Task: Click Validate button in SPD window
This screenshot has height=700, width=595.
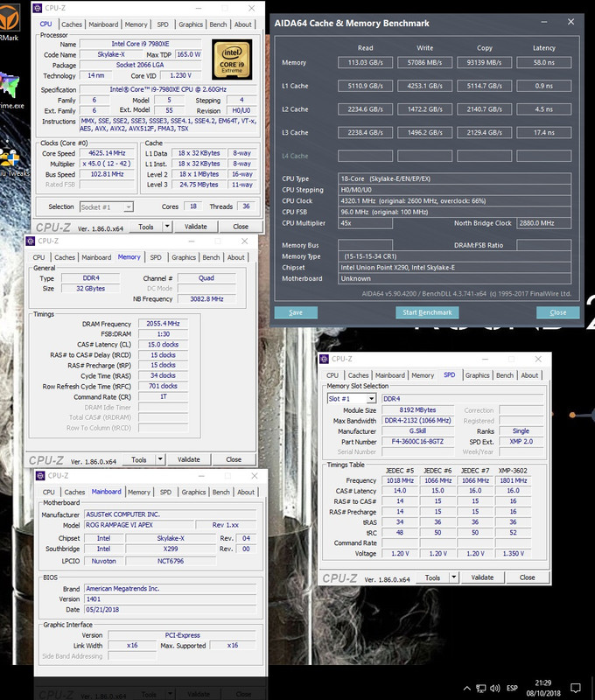Action: tap(482, 577)
